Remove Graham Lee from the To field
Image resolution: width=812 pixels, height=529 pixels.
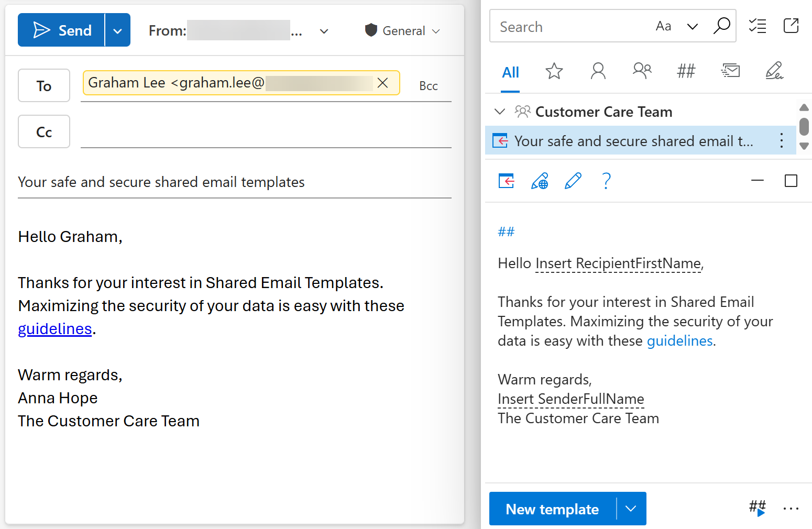[x=382, y=83]
